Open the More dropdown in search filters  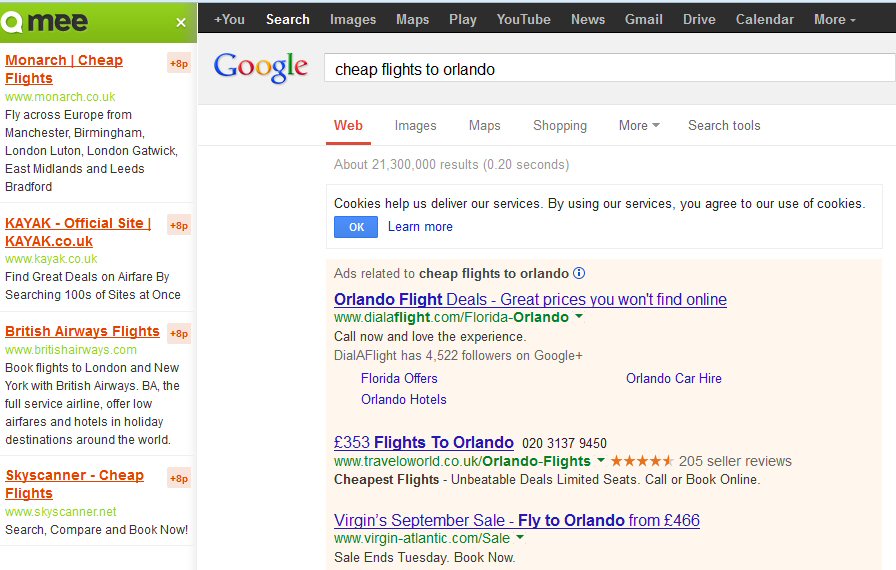point(639,126)
